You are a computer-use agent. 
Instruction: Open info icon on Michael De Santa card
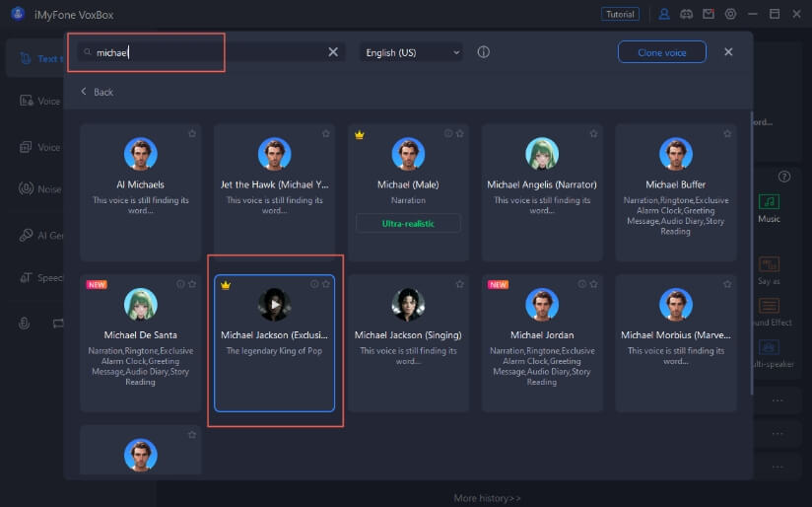coord(180,284)
